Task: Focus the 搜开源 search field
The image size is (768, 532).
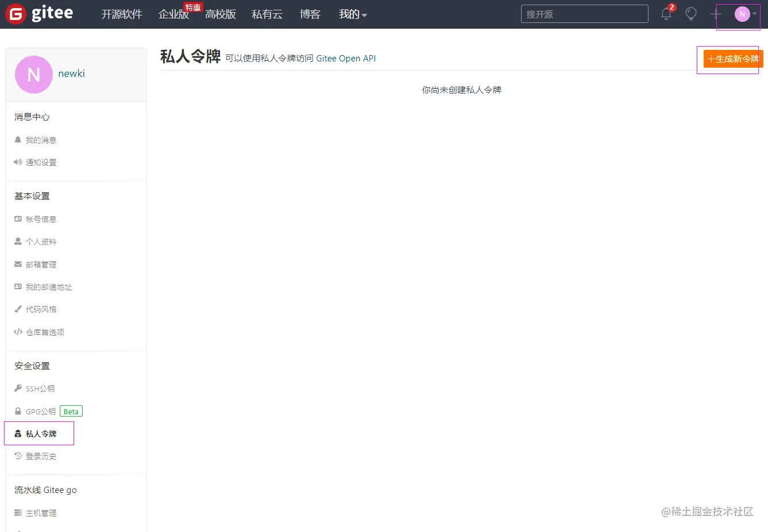Action: 584,14
